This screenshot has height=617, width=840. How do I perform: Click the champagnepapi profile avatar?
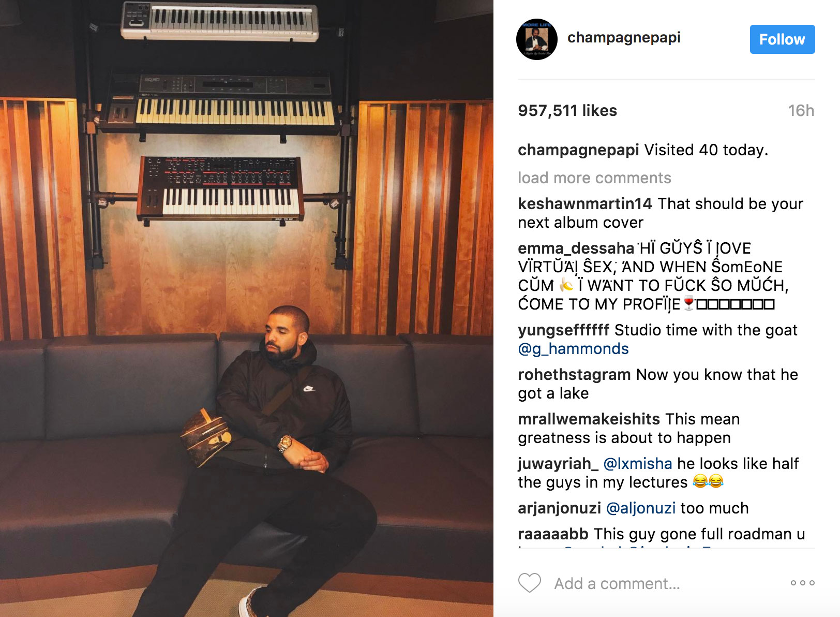tap(536, 39)
